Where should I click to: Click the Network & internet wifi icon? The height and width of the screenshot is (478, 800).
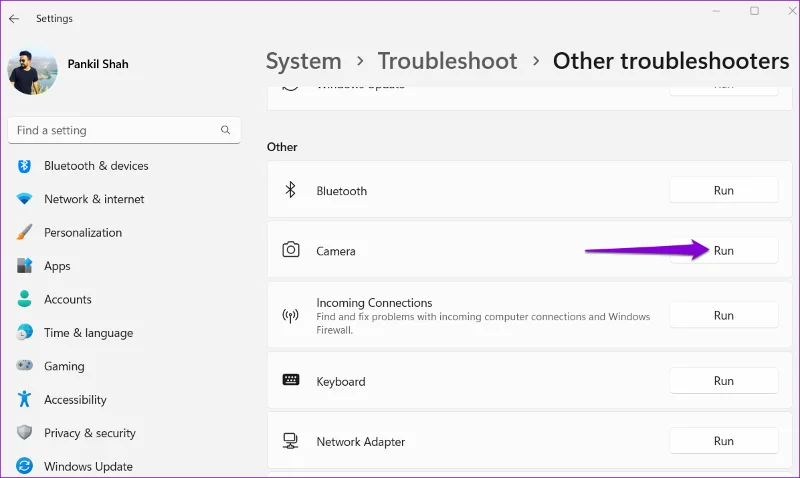coord(24,199)
